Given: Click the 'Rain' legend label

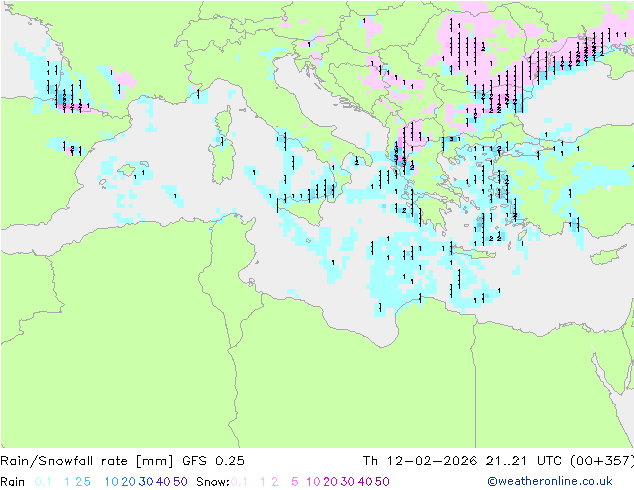Looking at the screenshot, I should (x=13, y=482).
